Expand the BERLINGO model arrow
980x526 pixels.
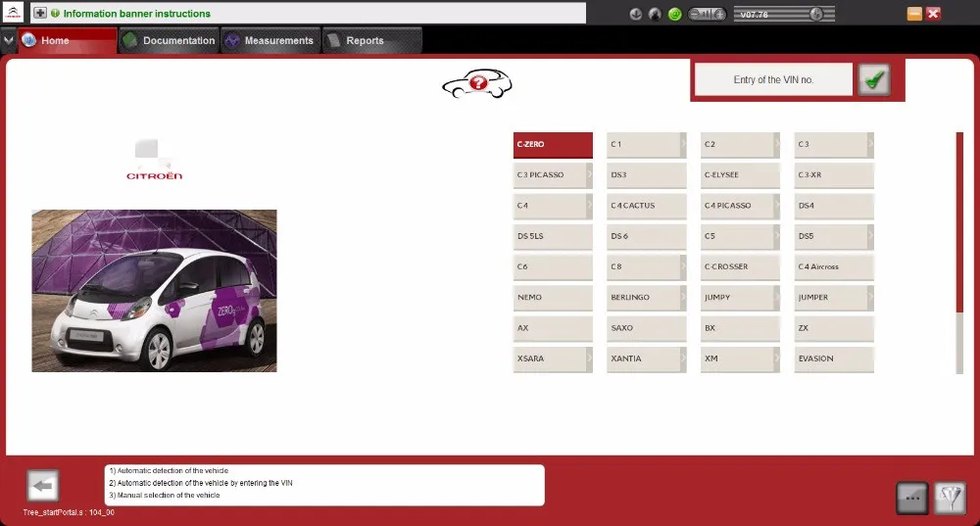coord(683,298)
